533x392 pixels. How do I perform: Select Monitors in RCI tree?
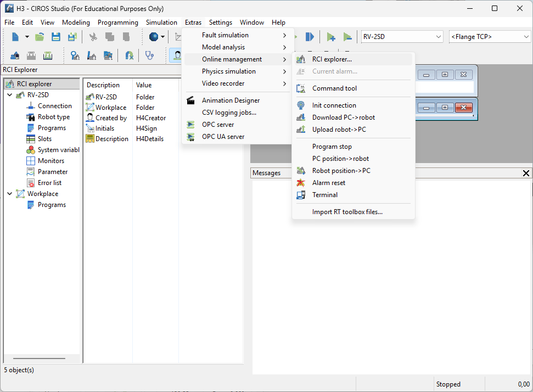click(x=51, y=161)
